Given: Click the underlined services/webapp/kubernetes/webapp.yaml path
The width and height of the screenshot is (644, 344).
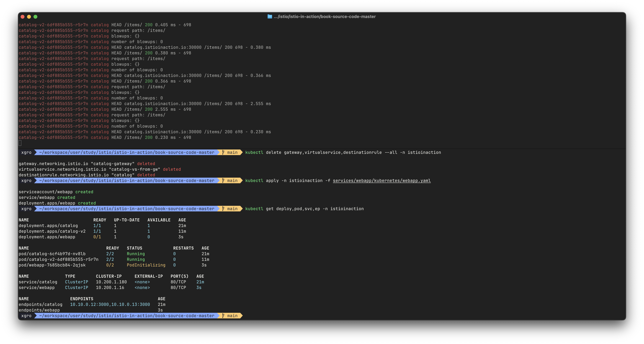Looking at the screenshot, I should point(382,181).
